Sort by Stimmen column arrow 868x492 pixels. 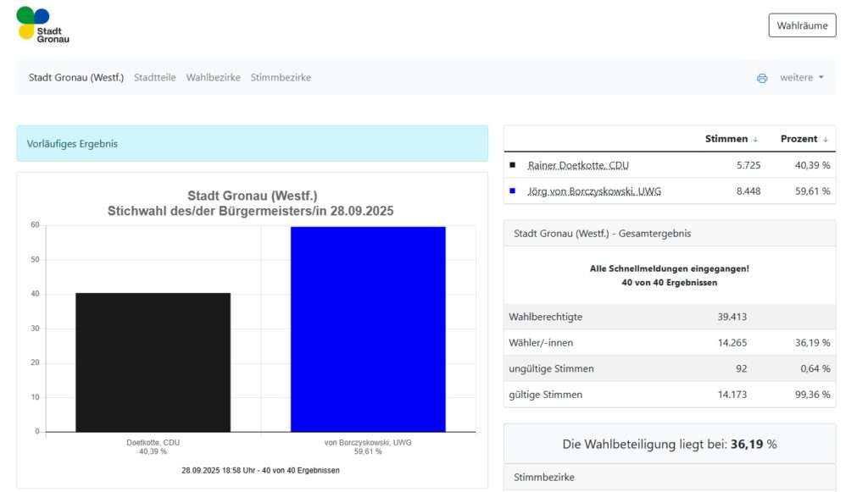point(755,140)
